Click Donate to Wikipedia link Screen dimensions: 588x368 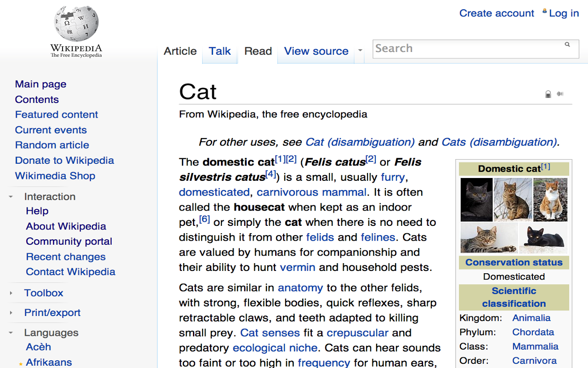64,161
